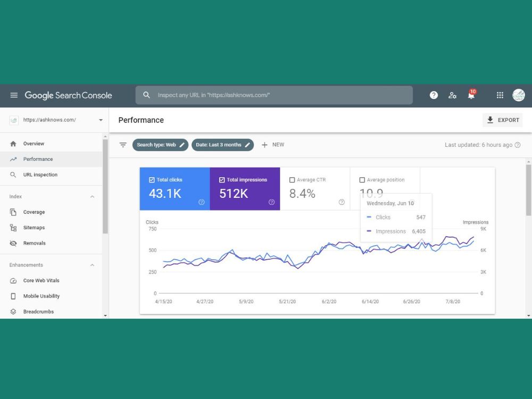
Task: Click the Coverage pages icon
Action: [x=13, y=212]
